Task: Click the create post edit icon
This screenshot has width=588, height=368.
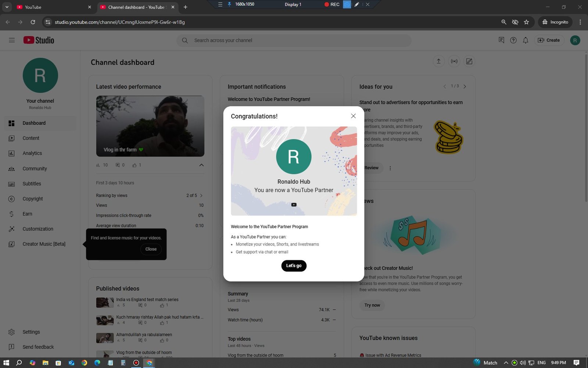Action: point(469,61)
